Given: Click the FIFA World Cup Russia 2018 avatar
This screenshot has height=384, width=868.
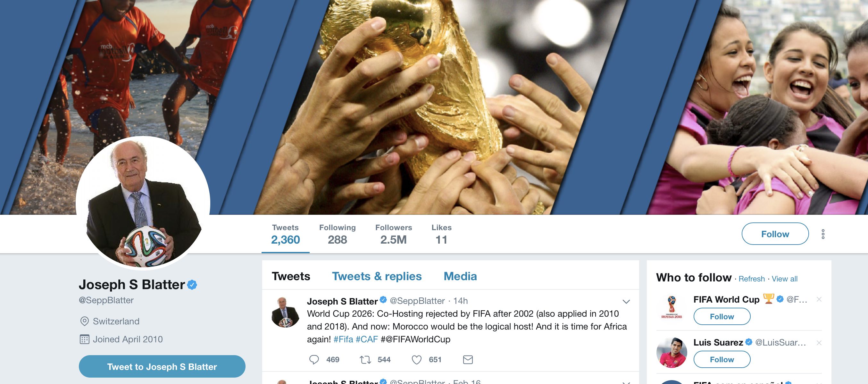Looking at the screenshot, I should pyautogui.click(x=672, y=307).
